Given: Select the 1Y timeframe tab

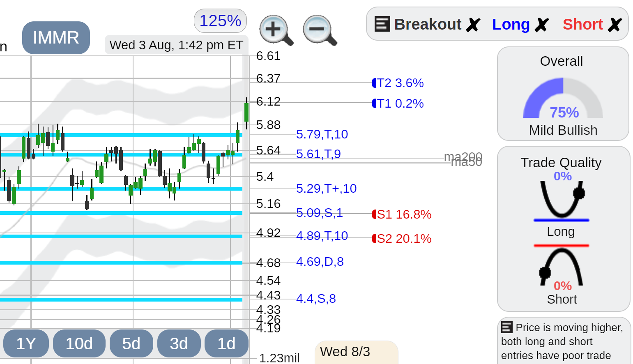Looking at the screenshot, I should 26,343.
